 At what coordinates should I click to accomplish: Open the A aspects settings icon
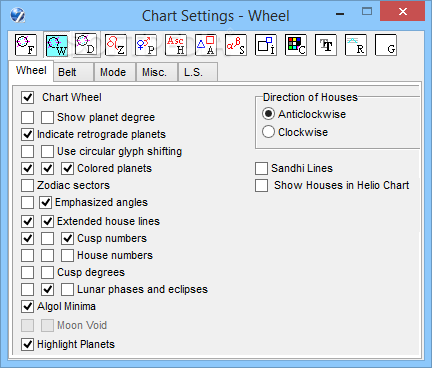tap(206, 45)
